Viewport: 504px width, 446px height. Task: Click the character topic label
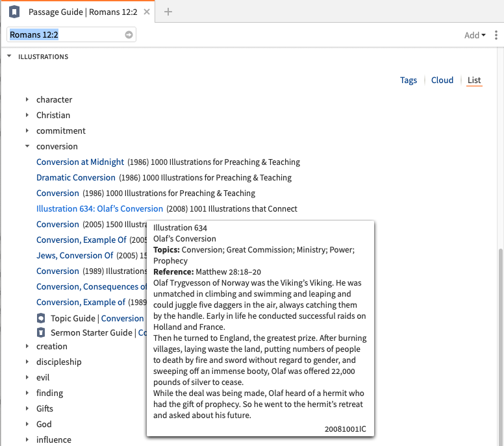(54, 99)
